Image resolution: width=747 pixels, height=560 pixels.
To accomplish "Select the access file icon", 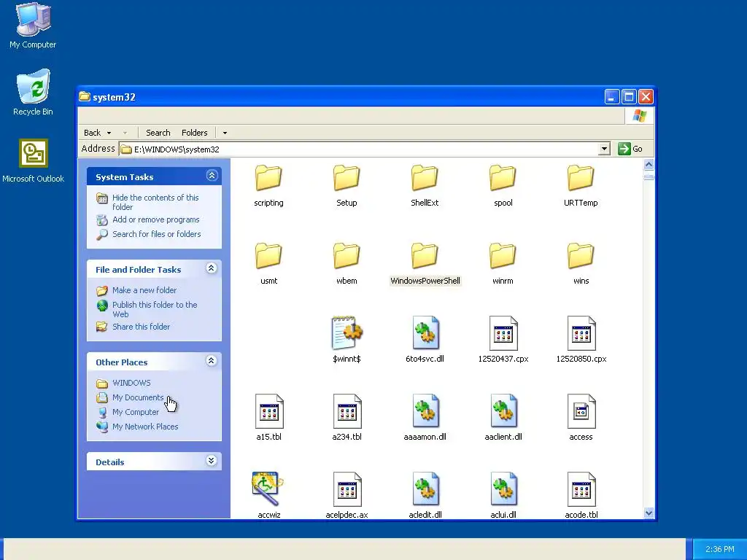I will click(x=581, y=411).
